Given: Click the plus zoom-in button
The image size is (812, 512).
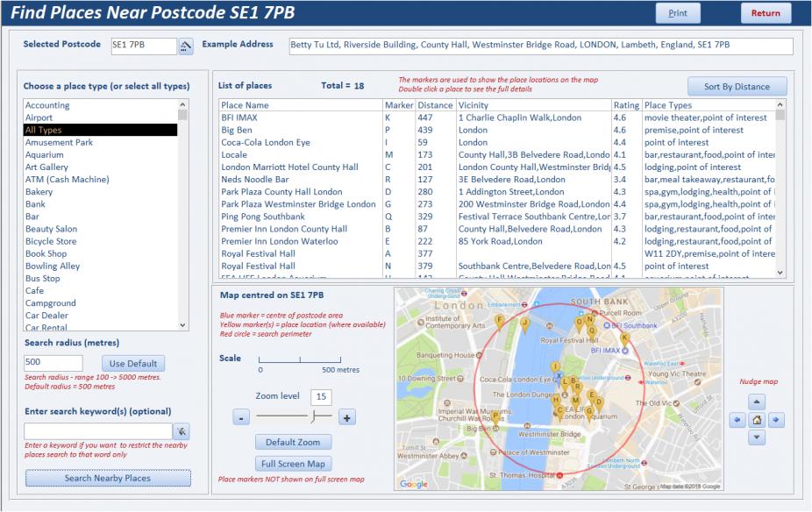Looking at the screenshot, I should [347, 418].
